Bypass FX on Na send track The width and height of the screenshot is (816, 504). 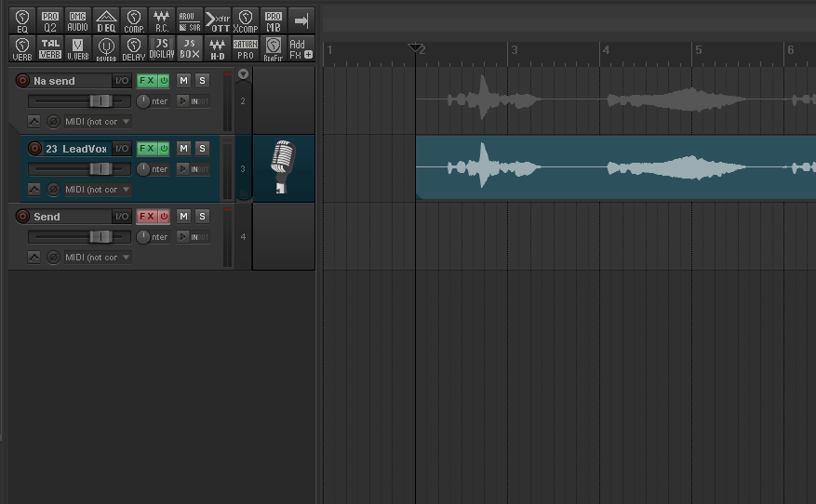[x=164, y=81]
